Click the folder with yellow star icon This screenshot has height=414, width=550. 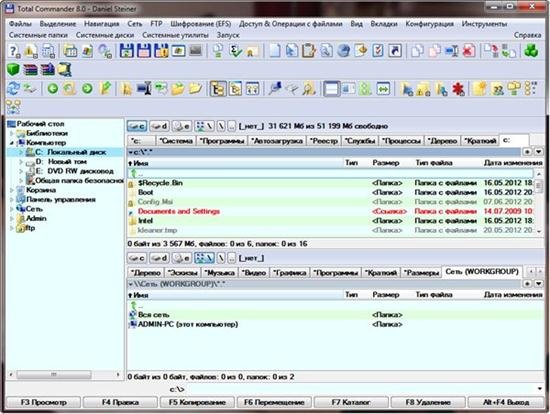tap(479, 88)
